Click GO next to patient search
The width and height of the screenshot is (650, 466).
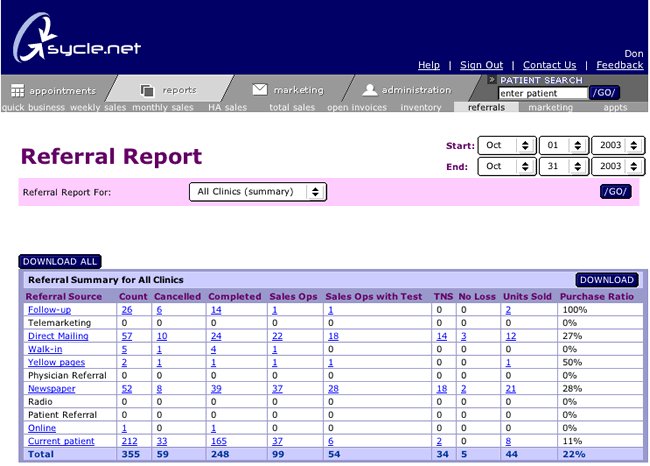tap(605, 93)
